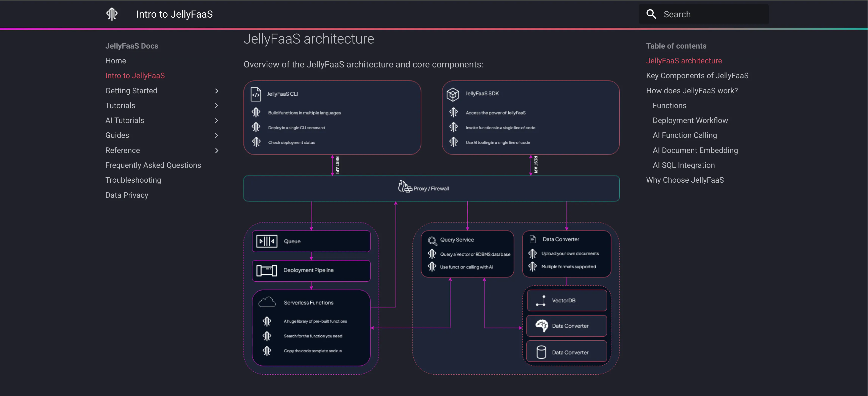Viewport: 868px width, 396px height.
Task: Click jellyfish icon beside Copy the code template
Action: point(267,351)
